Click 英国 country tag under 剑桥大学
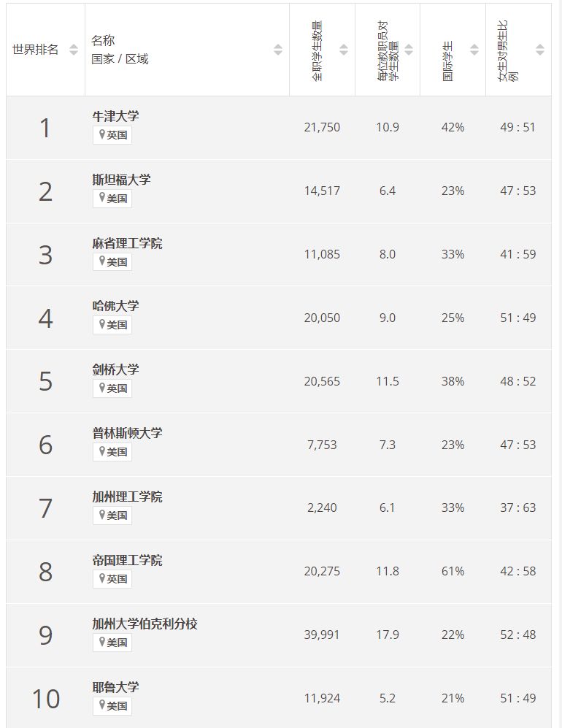 112,388
